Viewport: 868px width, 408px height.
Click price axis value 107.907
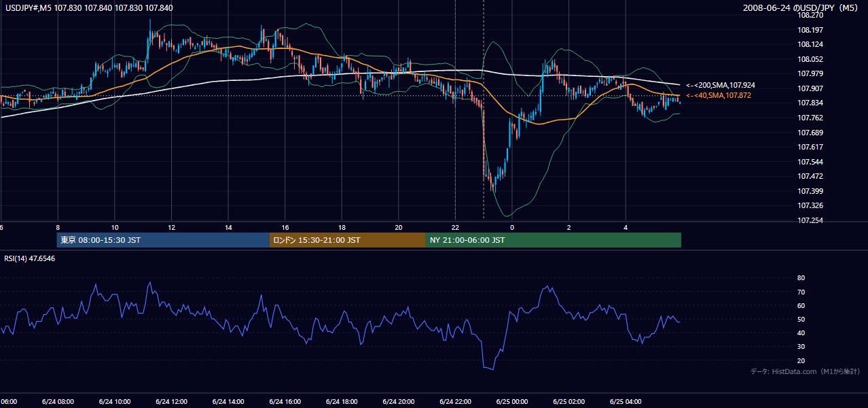coord(810,88)
